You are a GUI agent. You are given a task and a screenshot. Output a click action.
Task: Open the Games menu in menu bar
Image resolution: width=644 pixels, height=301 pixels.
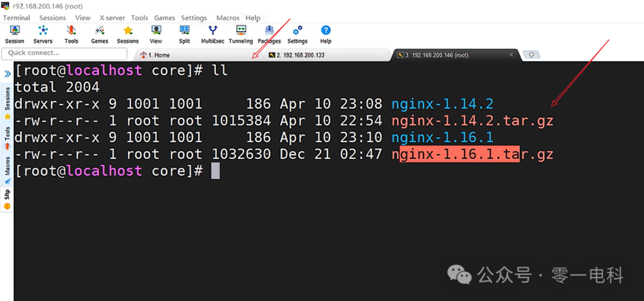click(165, 18)
